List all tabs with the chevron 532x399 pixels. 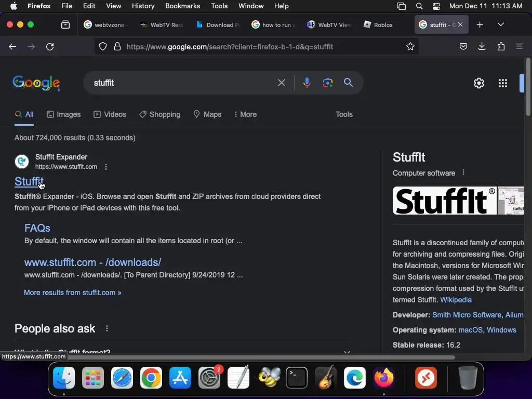(x=500, y=24)
